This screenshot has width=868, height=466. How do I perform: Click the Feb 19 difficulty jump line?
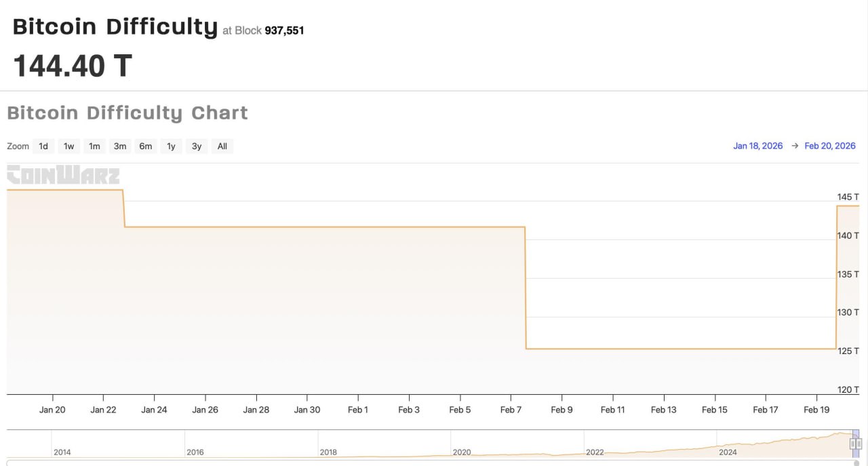pos(837,278)
